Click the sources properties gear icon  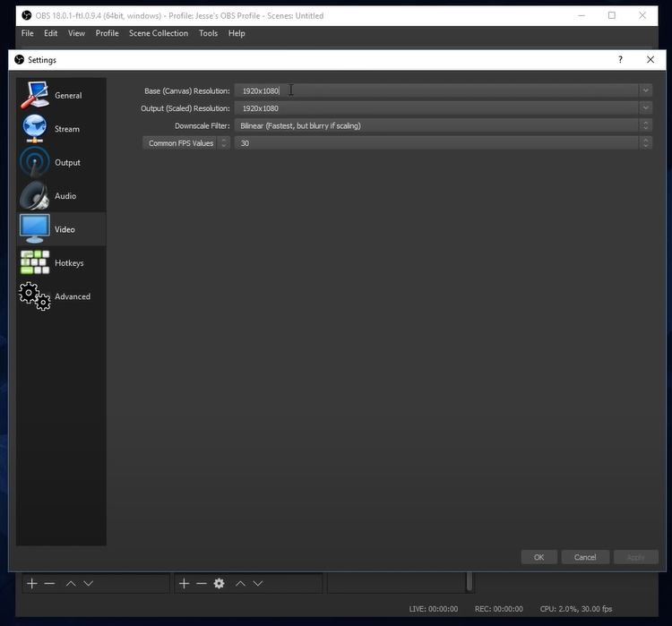(219, 583)
